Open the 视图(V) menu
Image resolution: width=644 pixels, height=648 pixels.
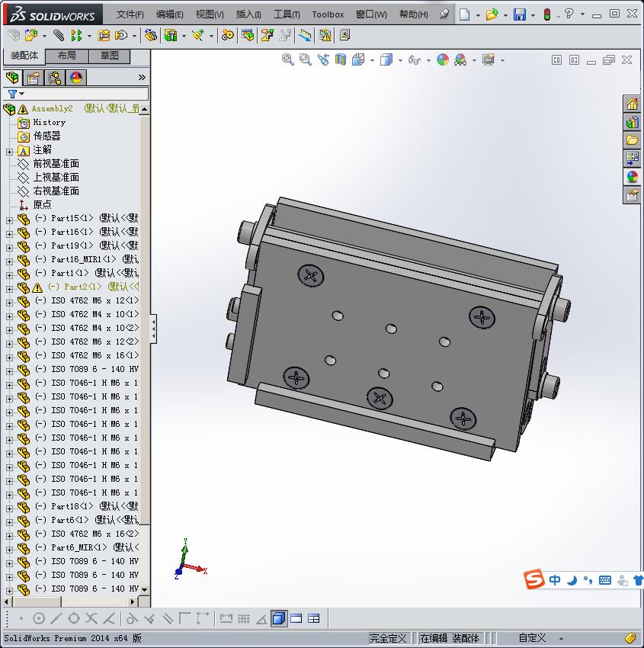tap(210, 14)
